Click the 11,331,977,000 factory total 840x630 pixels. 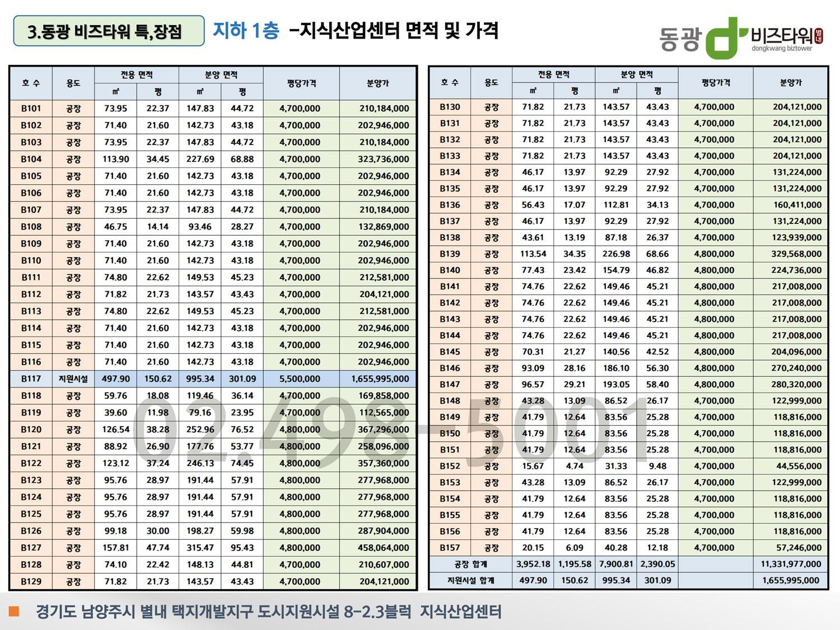click(791, 564)
